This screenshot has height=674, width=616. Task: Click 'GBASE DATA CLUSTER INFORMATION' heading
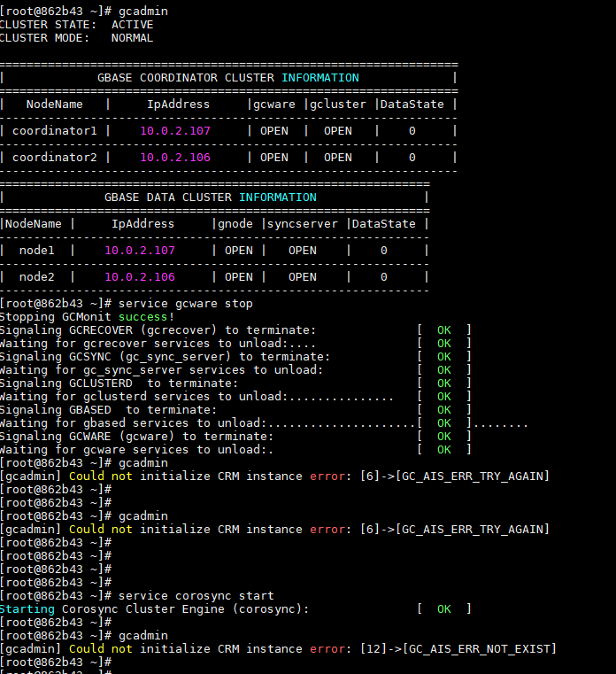coord(211,198)
